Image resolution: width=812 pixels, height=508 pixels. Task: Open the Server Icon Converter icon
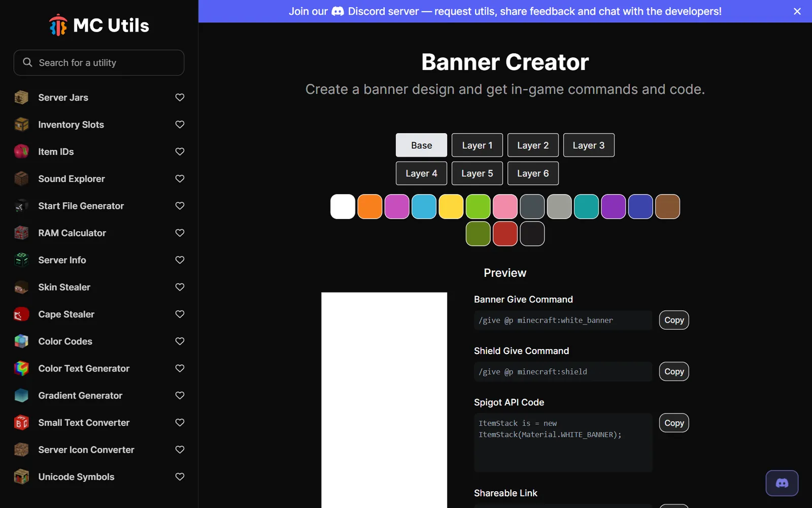(x=21, y=450)
